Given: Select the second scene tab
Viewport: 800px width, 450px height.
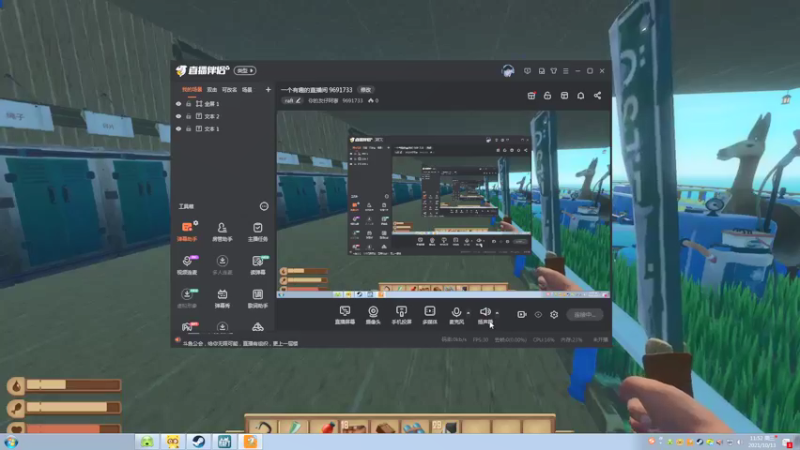Looking at the screenshot, I should [x=212, y=90].
